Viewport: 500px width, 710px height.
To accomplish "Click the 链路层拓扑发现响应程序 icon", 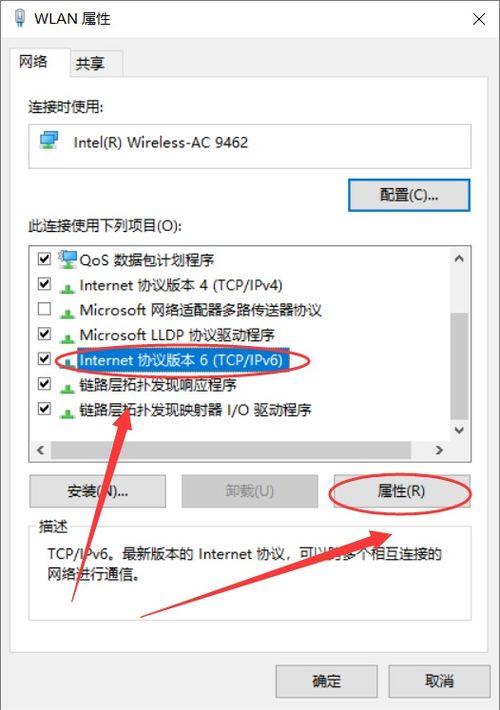I will click(x=67, y=387).
